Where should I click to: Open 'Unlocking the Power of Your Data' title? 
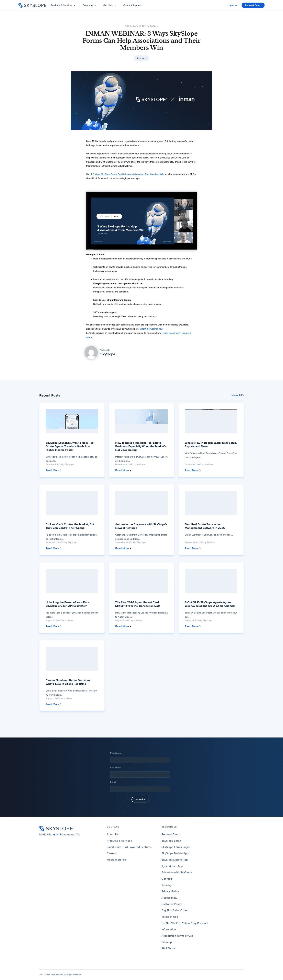coord(68,604)
